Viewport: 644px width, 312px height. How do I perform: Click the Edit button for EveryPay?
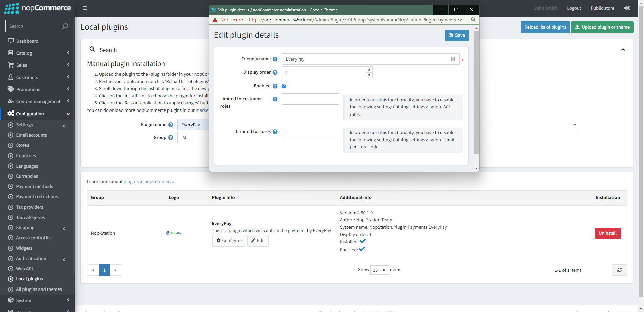[258, 241]
